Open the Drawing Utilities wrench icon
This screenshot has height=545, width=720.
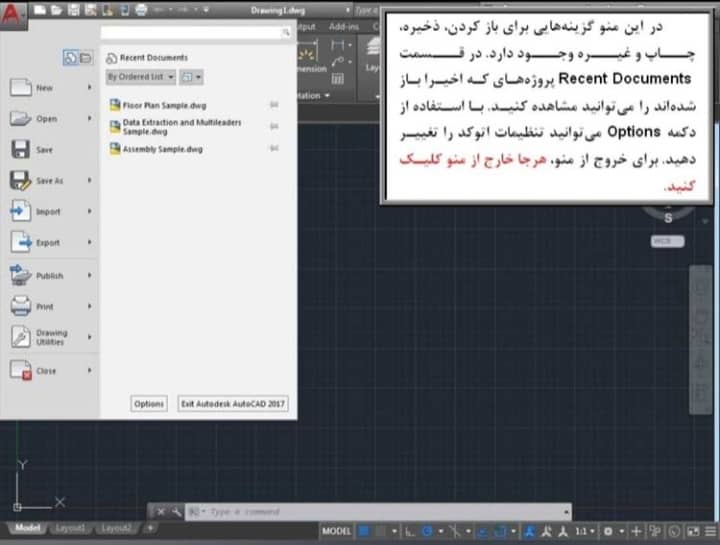click(21, 338)
